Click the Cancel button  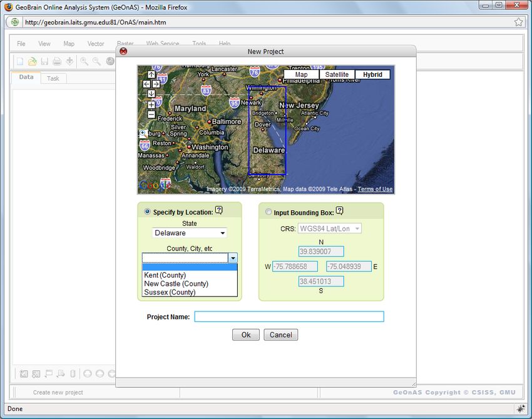click(x=280, y=335)
